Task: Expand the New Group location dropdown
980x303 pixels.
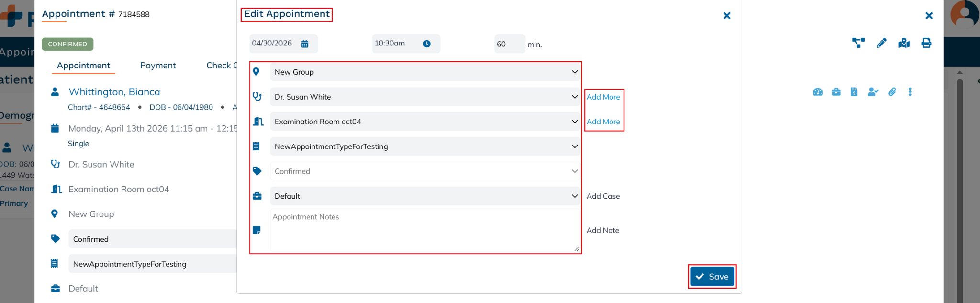Action: coord(425,72)
